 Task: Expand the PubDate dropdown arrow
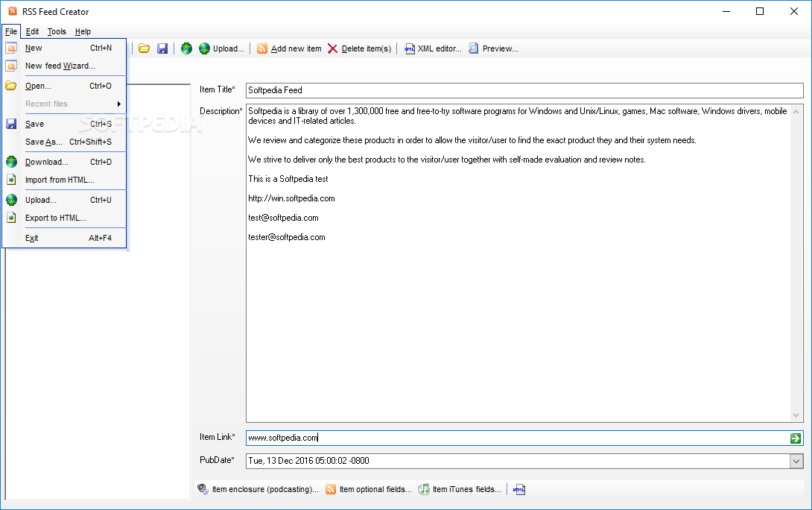coord(796,461)
